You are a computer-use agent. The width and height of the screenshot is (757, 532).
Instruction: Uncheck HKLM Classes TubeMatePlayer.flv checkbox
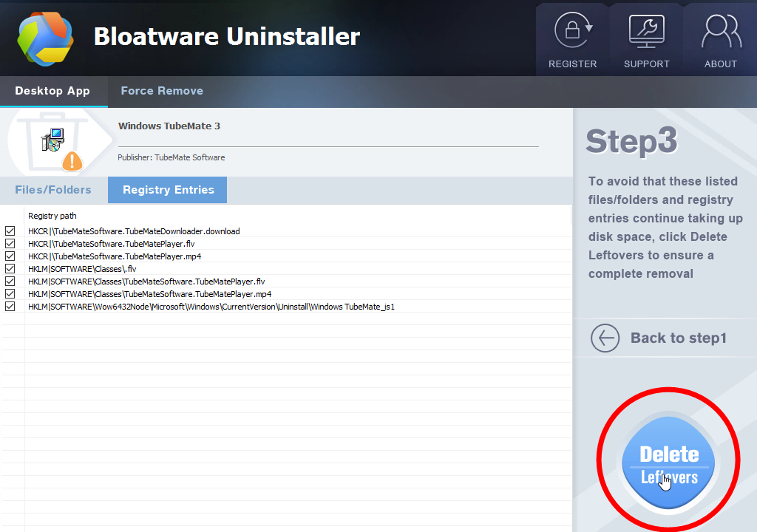(10, 282)
